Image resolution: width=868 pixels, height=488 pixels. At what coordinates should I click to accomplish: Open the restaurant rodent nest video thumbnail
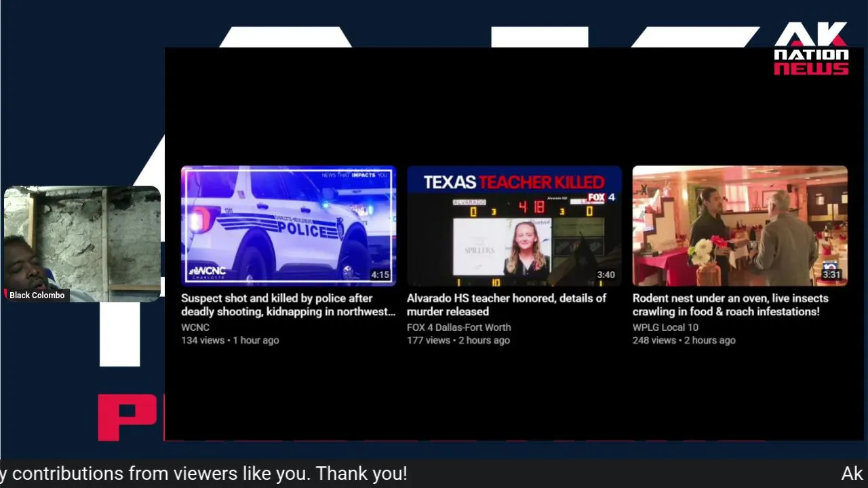(740, 226)
